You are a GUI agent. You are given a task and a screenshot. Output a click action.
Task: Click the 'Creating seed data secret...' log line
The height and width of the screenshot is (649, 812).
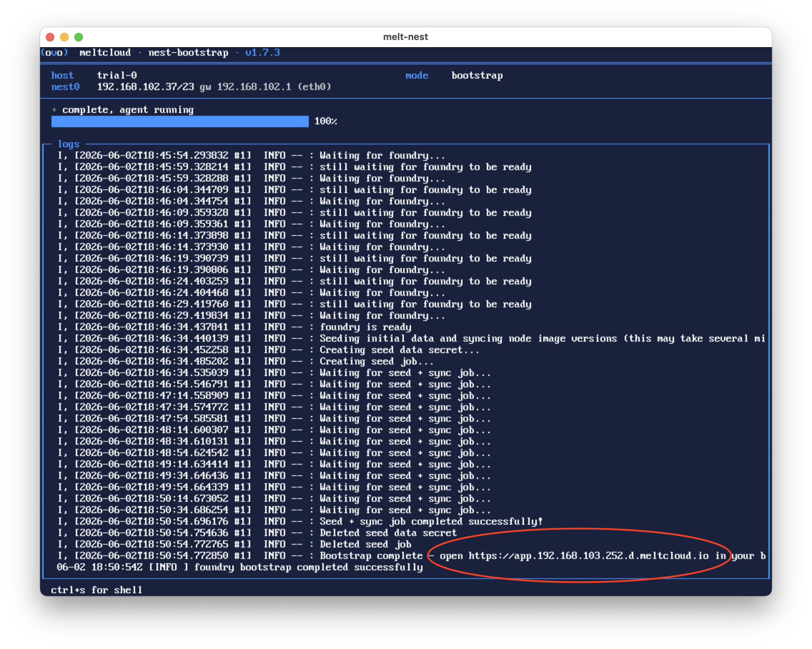[268, 350]
